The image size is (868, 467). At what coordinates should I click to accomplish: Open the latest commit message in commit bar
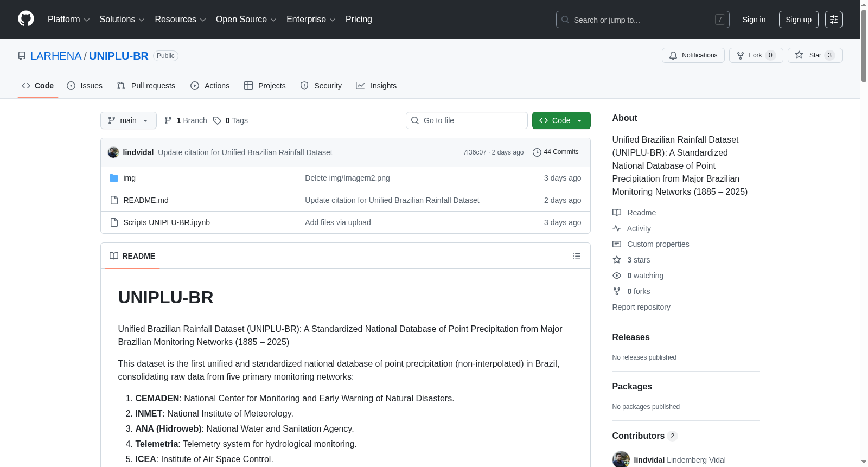[x=245, y=152]
